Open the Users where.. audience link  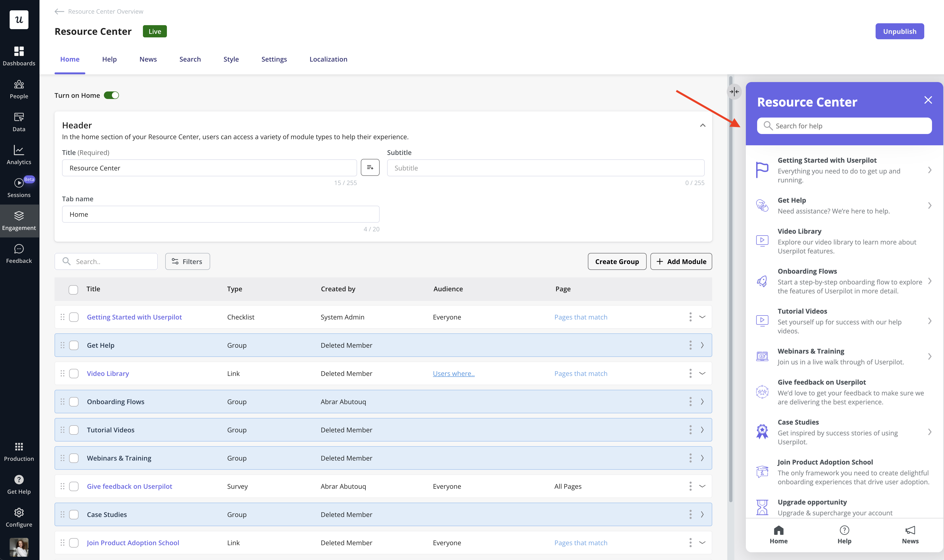[453, 374]
